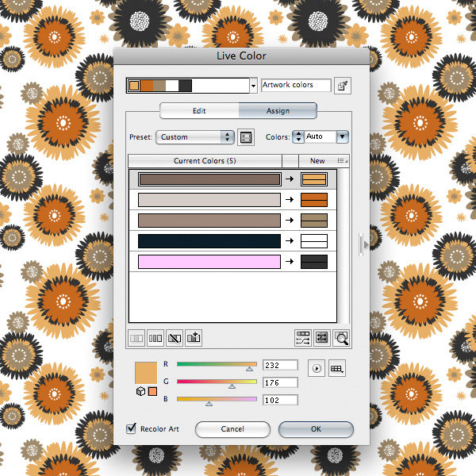Select the tan-brown current color bar
The width and height of the screenshot is (476, 476).
point(209,221)
